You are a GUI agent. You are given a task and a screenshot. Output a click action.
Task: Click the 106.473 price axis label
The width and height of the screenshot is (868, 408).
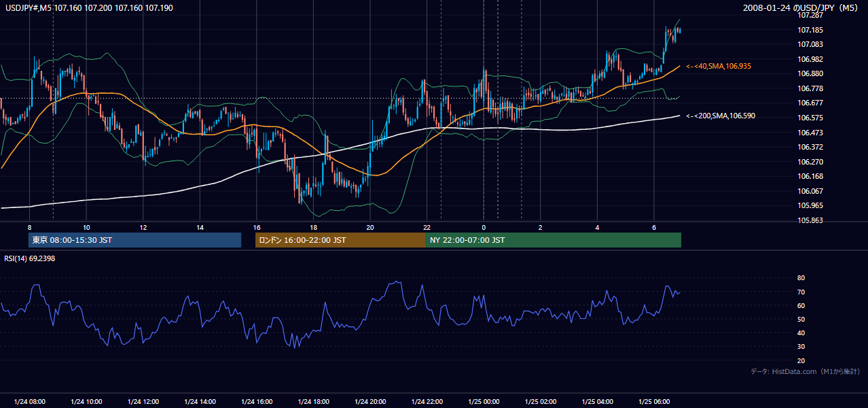(x=811, y=133)
